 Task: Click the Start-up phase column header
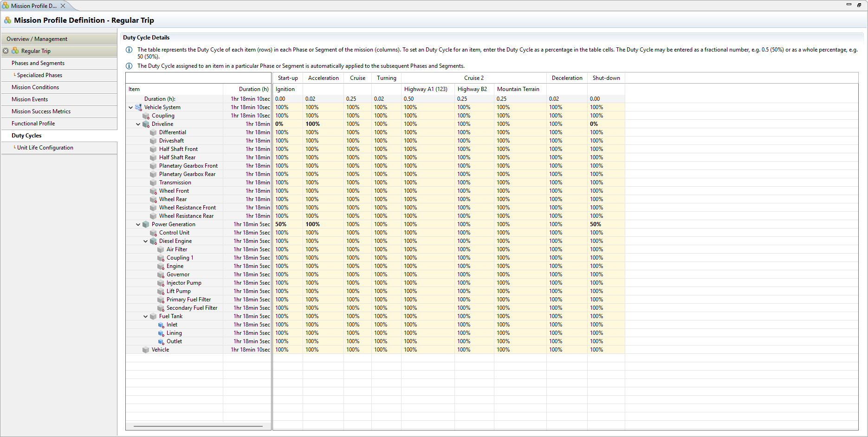(x=288, y=78)
